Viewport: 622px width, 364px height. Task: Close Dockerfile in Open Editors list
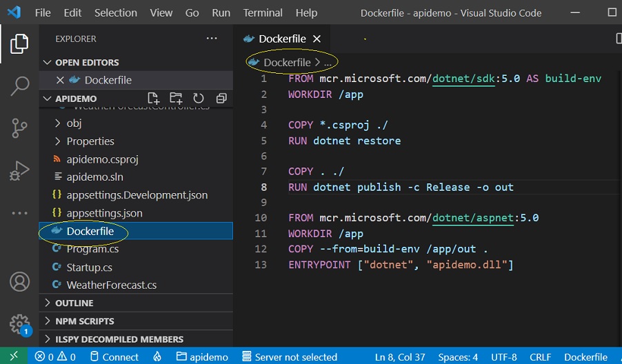[60, 80]
